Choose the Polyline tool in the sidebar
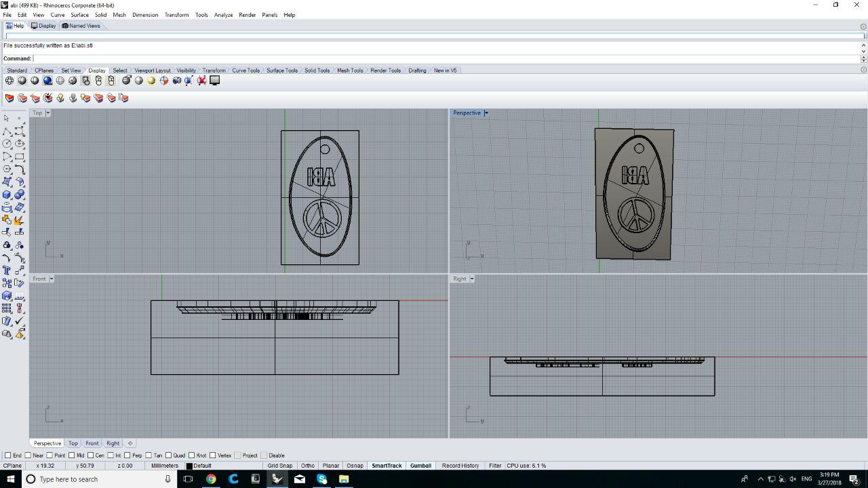868x488 pixels. tap(7, 131)
